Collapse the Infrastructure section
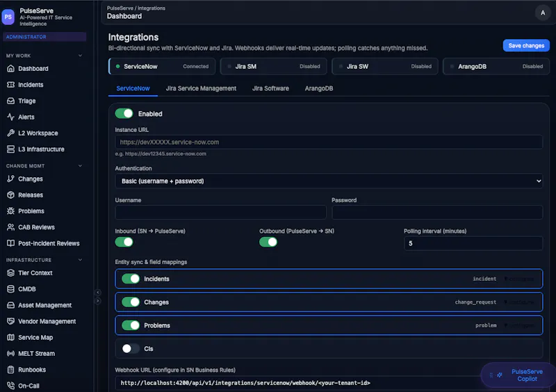Viewport: 556px width, 392px height. (80, 260)
